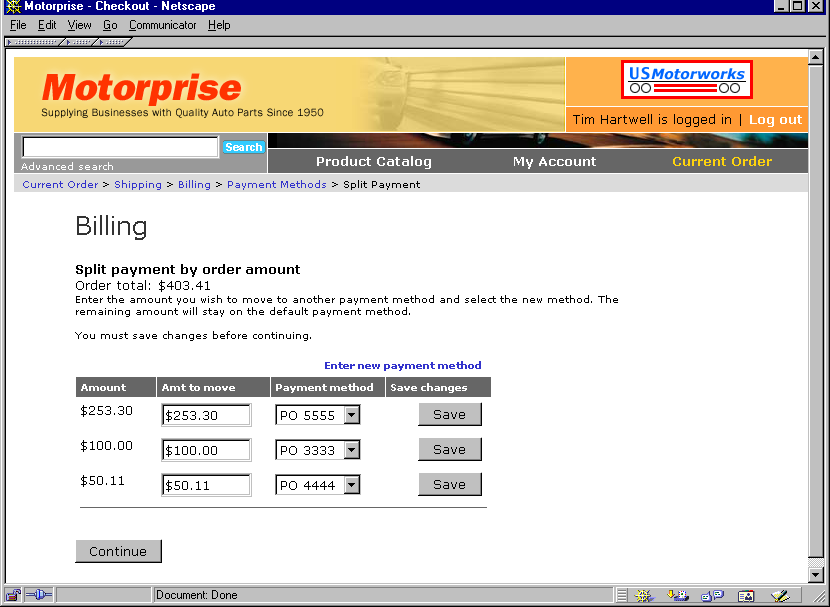Viewport: 830px width, 607px height.
Task: Open the Inbox mail icon in component bar
Action: point(678,596)
